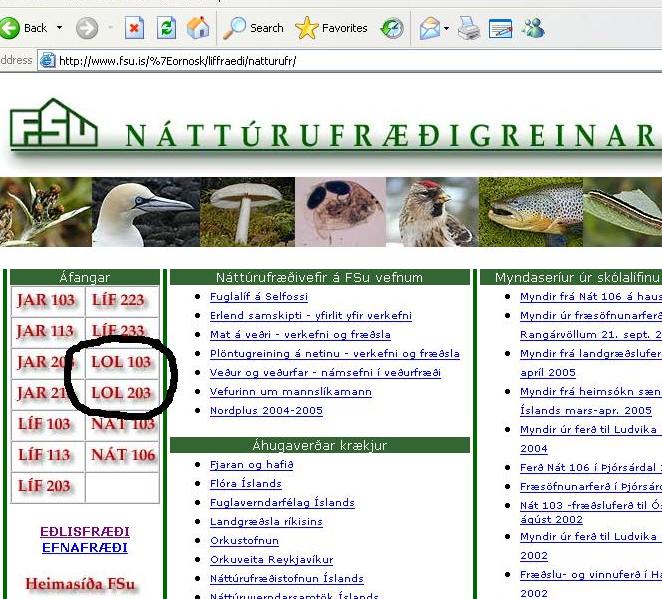This screenshot has height=599, width=662.
Task: Expand the Mail dropdown arrow
Action: [446, 28]
